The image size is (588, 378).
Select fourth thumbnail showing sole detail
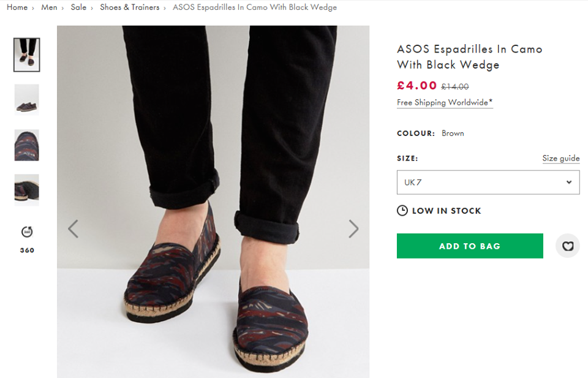pyautogui.click(x=27, y=190)
